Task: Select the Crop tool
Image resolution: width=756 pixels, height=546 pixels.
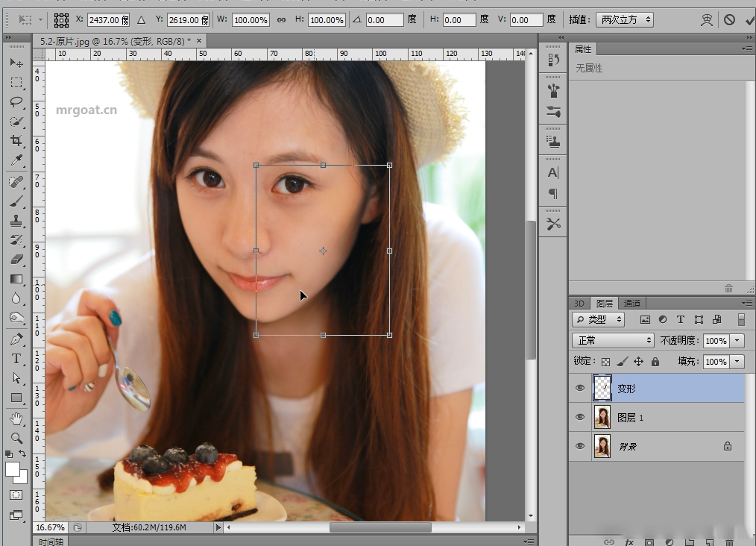Action: (x=16, y=140)
